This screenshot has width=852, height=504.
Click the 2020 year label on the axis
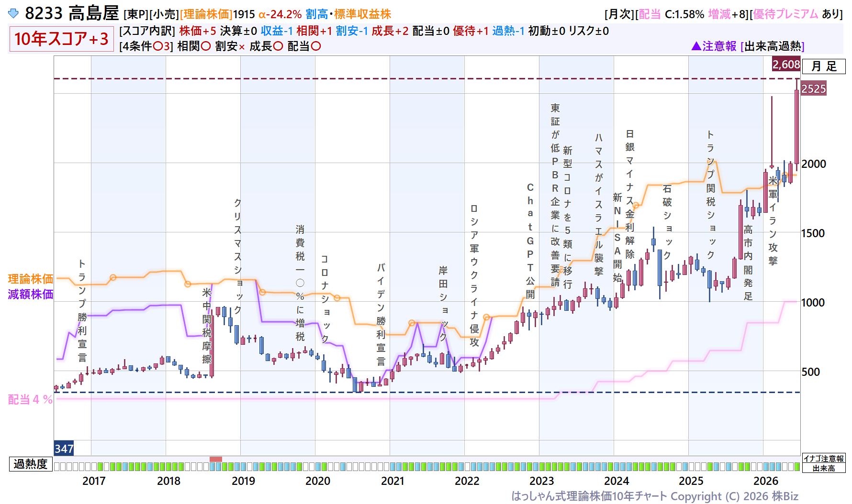318,481
